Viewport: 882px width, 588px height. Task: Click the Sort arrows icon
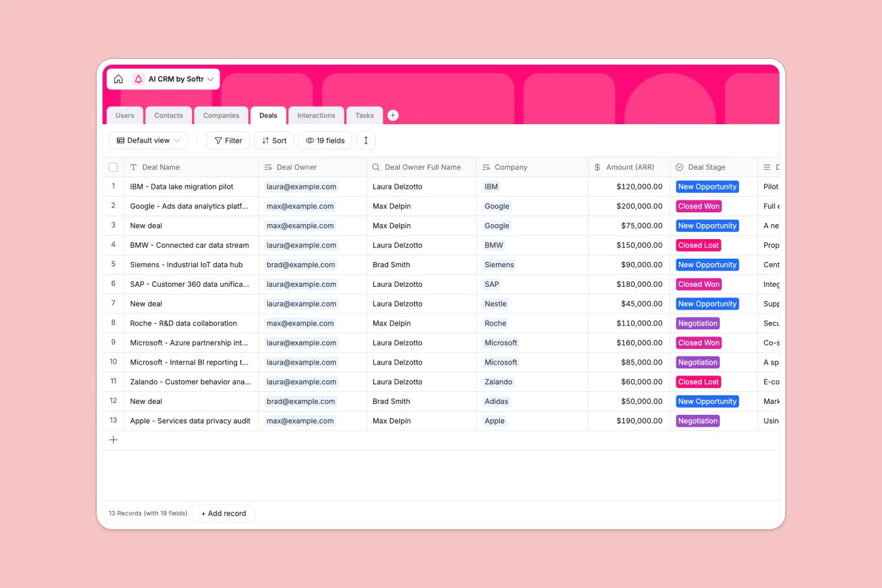tap(264, 140)
